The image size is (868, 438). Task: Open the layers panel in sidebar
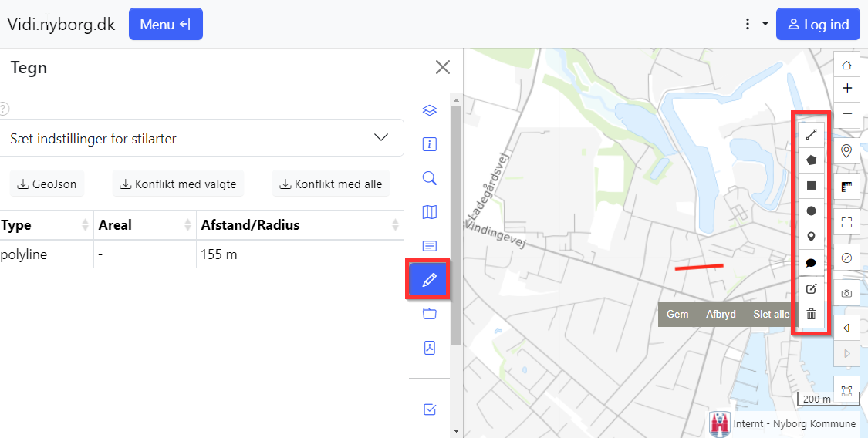coord(430,110)
